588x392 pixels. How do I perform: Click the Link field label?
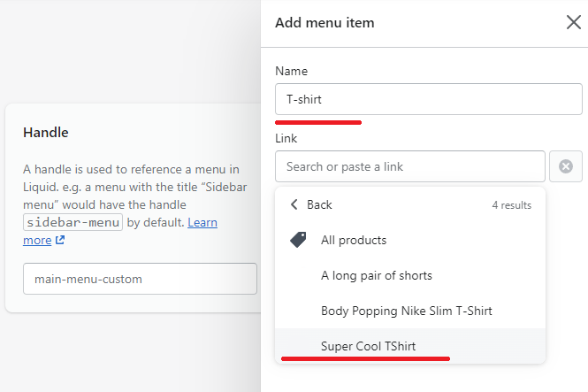286,138
